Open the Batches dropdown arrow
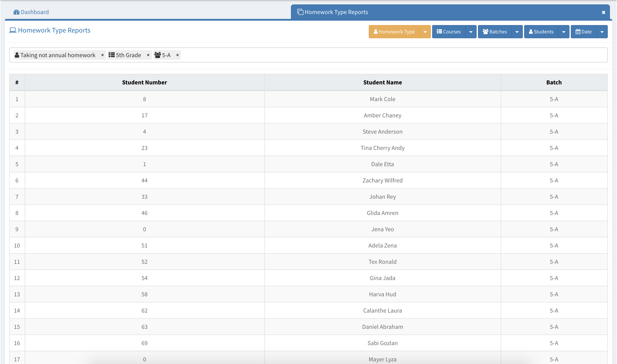 [x=517, y=32]
